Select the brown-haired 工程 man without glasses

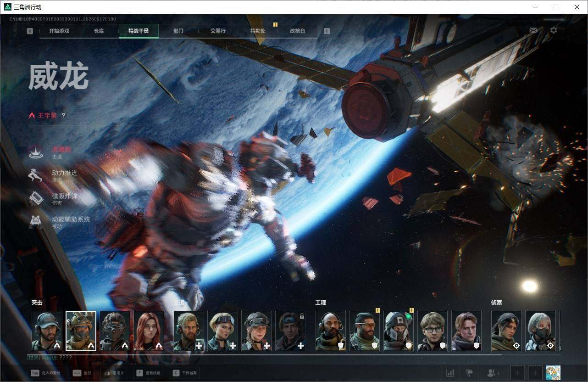(x=466, y=331)
